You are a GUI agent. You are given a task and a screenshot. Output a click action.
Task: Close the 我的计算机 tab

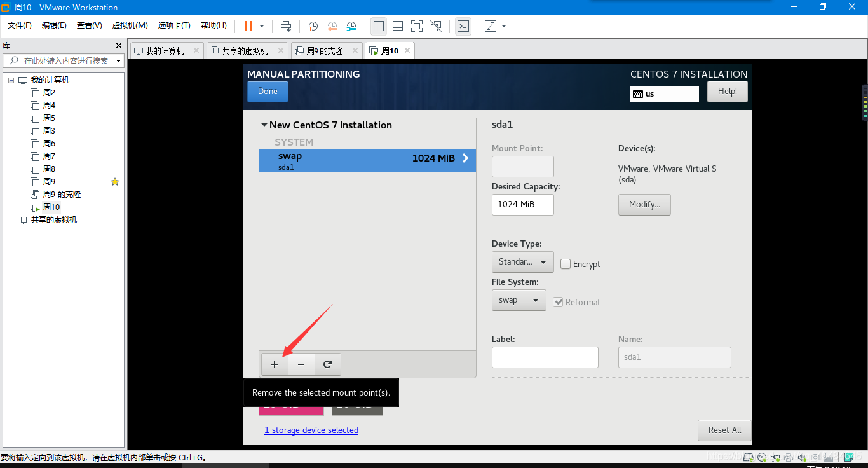[196, 50]
